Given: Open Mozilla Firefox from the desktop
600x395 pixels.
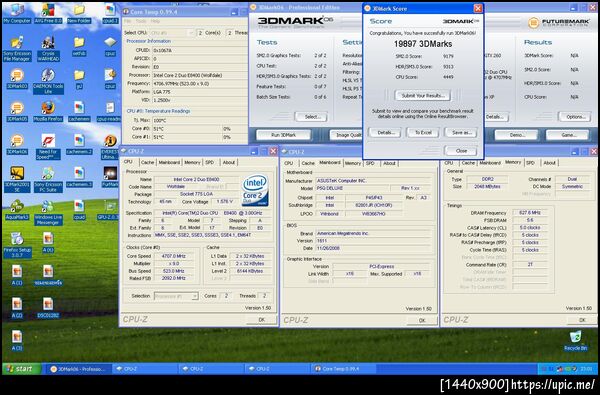Looking at the screenshot, I should click(x=48, y=111).
